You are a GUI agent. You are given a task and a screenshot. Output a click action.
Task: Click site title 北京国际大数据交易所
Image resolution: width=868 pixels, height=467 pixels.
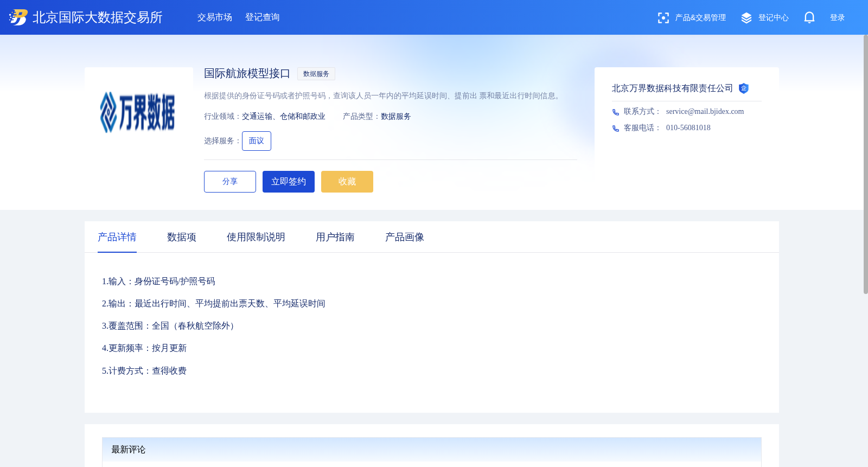[x=98, y=17]
